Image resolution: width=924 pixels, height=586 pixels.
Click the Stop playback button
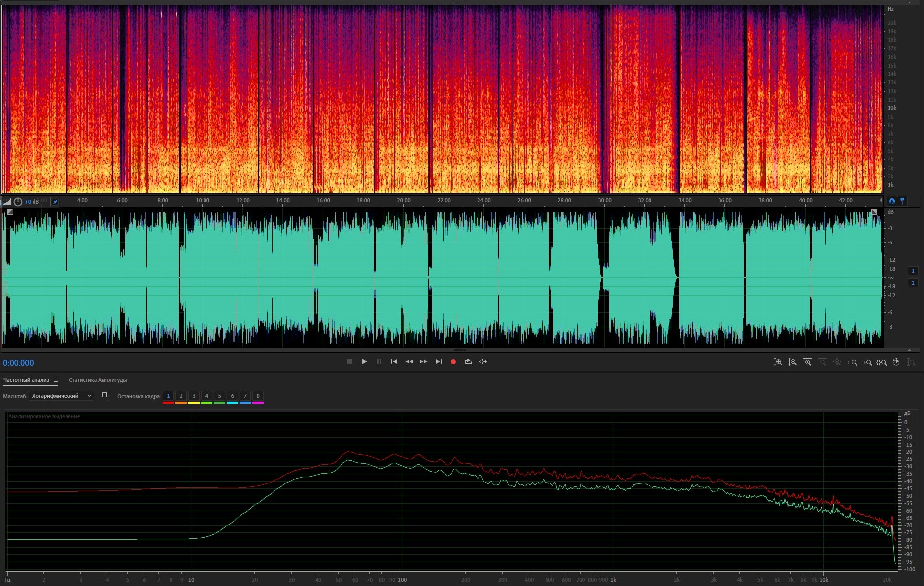(x=349, y=362)
